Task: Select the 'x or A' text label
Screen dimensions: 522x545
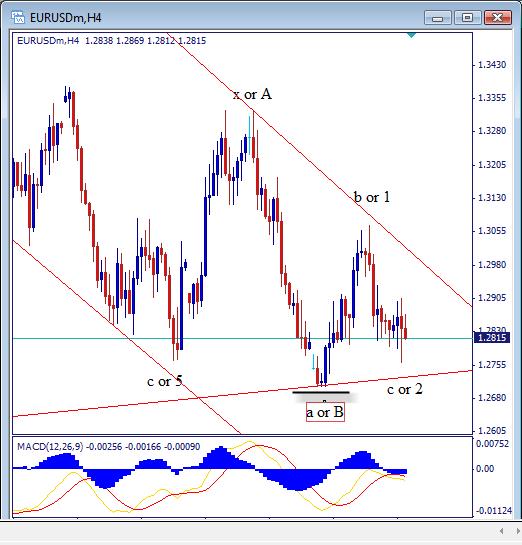Action: tap(252, 94)
